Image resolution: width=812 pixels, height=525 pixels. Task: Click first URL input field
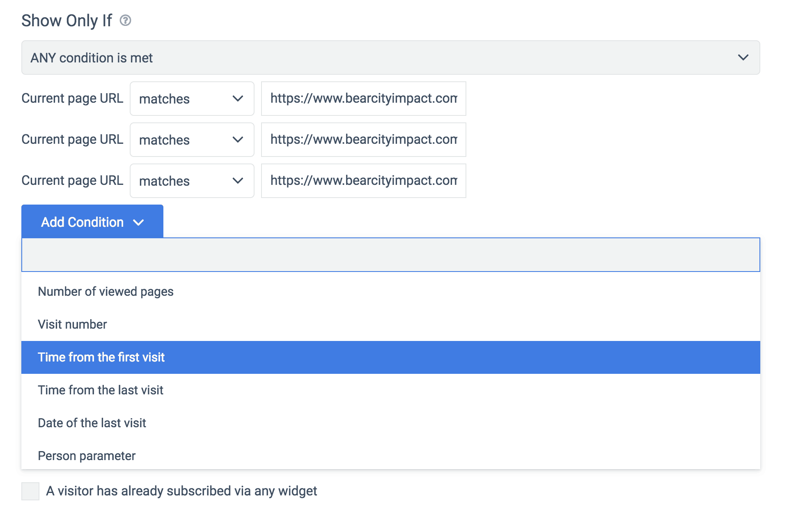point(363,99)
